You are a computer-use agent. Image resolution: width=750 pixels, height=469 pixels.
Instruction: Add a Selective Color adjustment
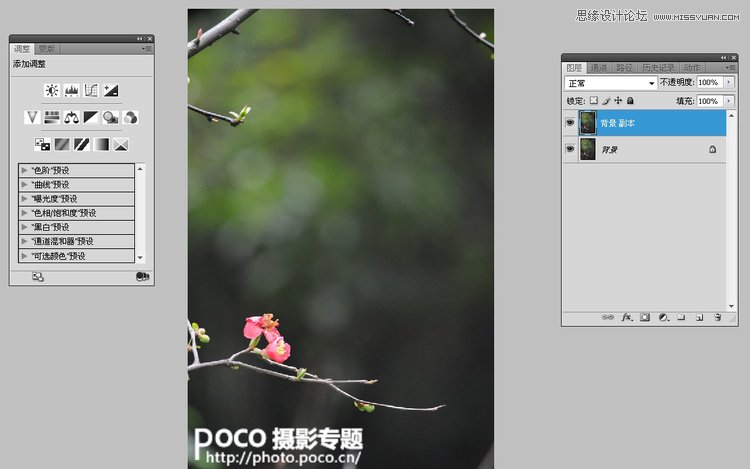(x=121, y=144)
